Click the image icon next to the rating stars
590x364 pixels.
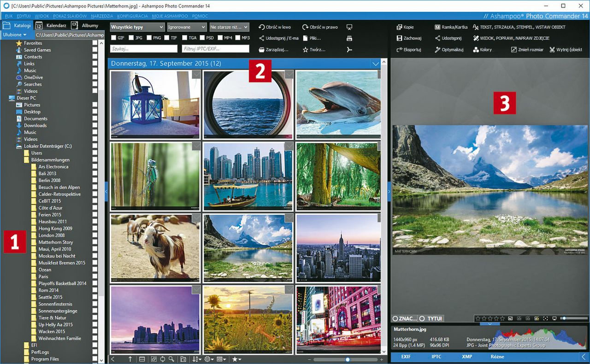coord(510,318)
